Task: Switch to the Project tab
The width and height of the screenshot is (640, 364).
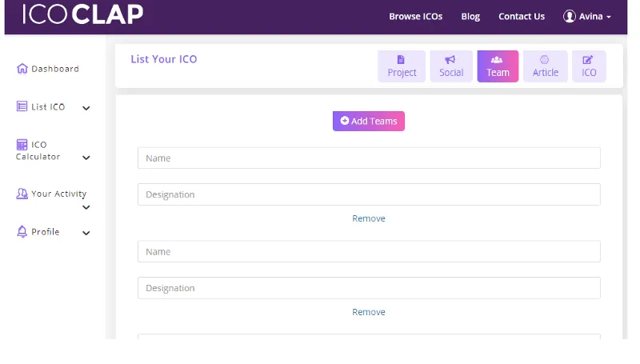Action: tap(402, 66)
